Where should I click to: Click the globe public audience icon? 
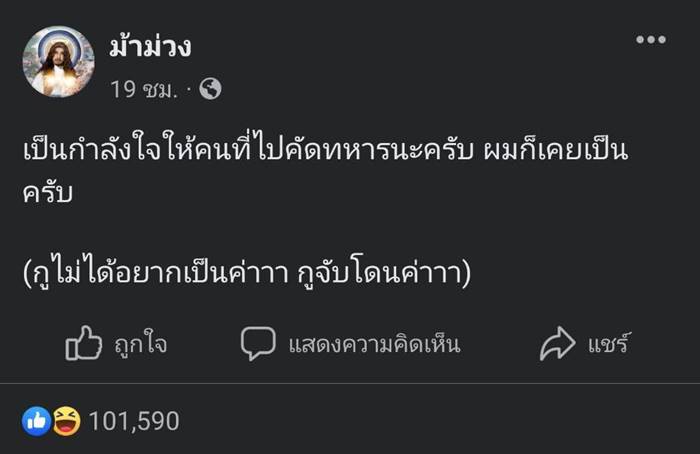point(210,89)
